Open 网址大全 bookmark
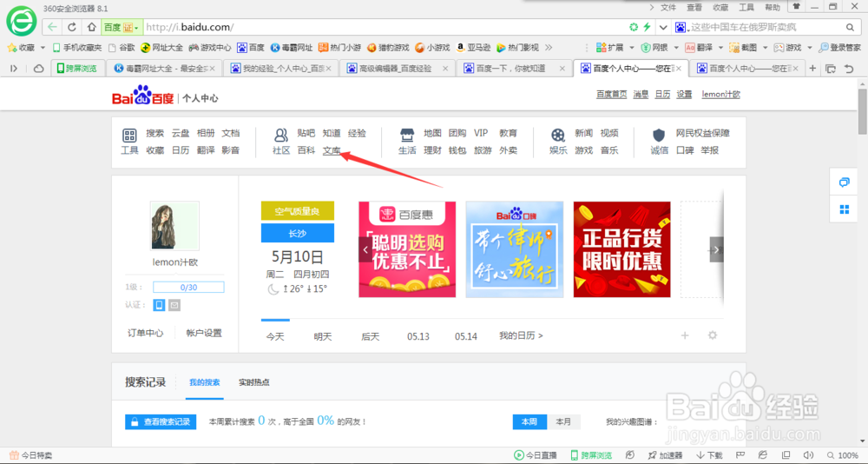Image resolution: width=868 pixels, height=464 pixels. [161, 48]
